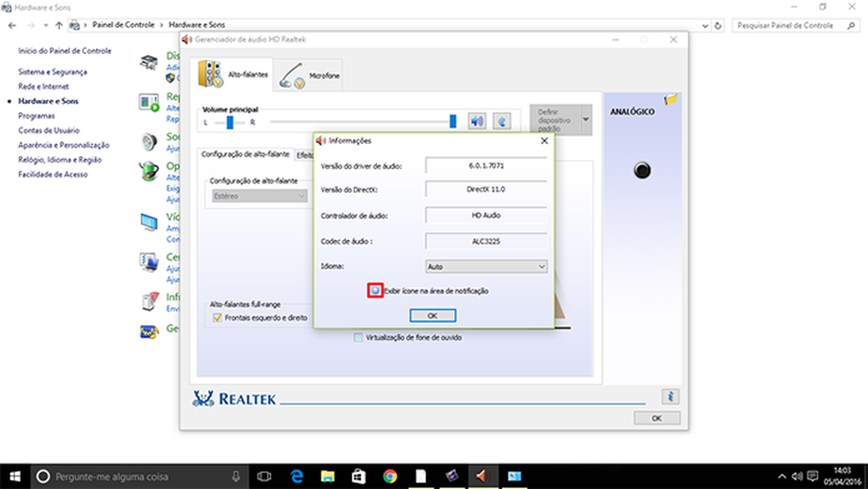Click the Cortana search box
The image size is (868, 489).
[139, 477]
